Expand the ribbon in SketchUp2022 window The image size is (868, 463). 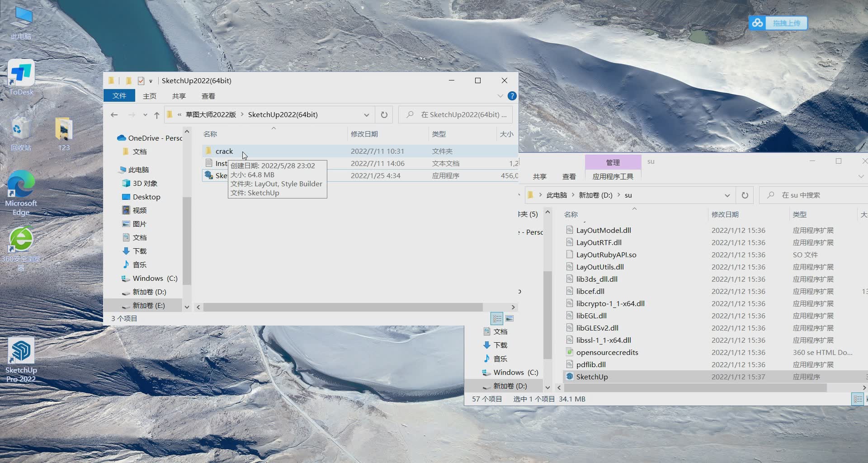point(500,96)
